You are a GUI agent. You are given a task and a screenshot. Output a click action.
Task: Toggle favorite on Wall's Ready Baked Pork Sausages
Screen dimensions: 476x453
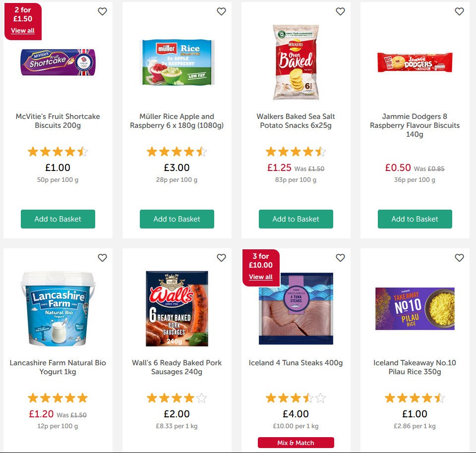(x=221, y=258)
